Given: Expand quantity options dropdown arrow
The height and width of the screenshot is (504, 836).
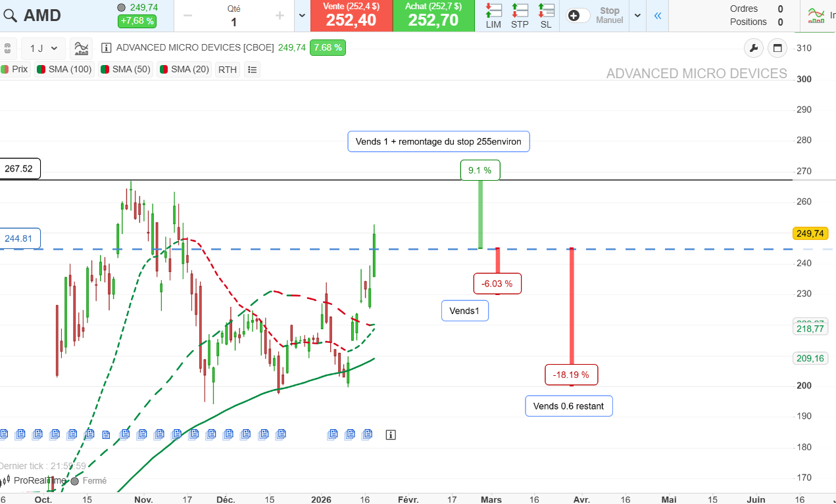Looking at the screenshot, I should (302, 16).
